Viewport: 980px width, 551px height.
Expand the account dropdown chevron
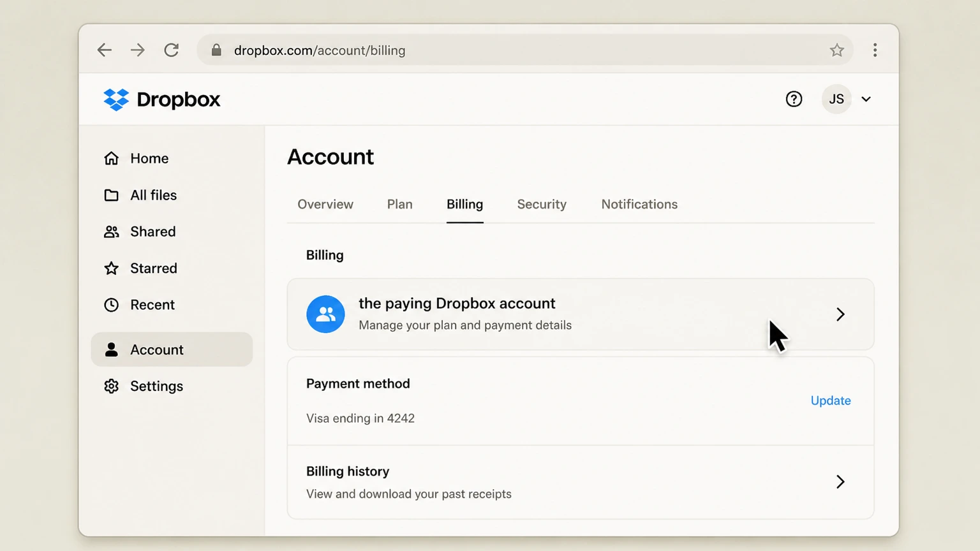coord(866,99)
